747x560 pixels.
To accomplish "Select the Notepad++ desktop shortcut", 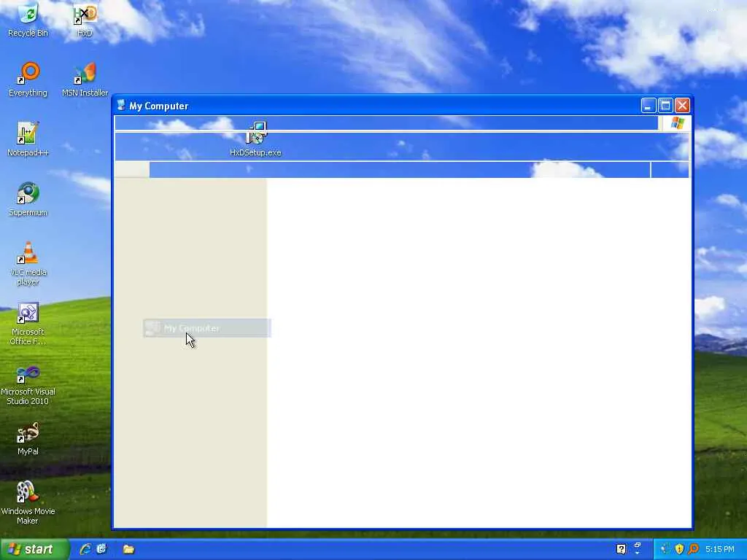I will click(x=28, y=139).
